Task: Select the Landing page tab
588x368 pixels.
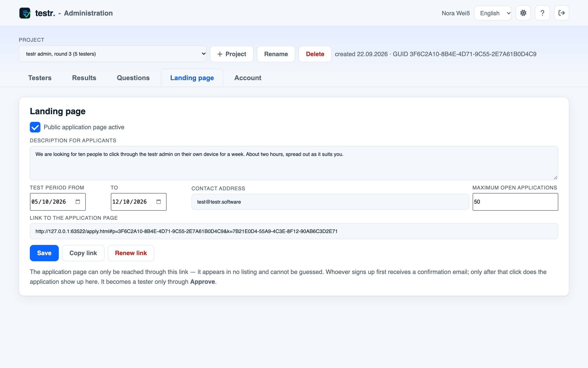Action: pyautogui.click(x=192, y=78)
